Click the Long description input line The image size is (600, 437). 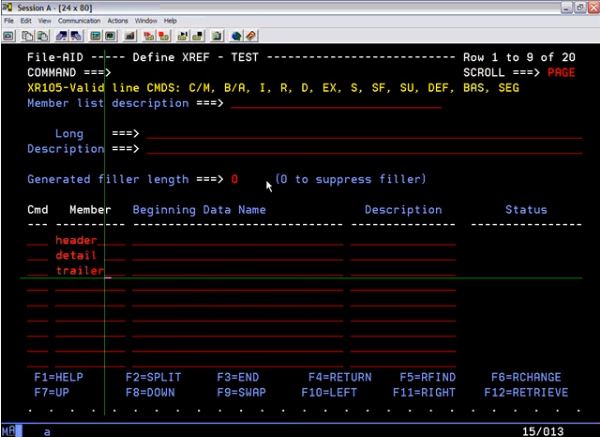coord(364,134)
